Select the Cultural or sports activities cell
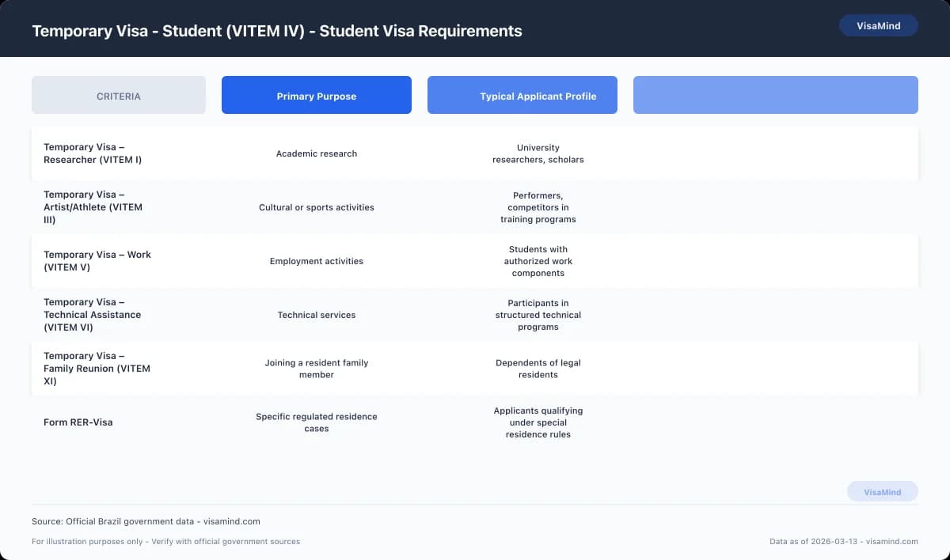This screenshot has width=950, height=560. [x=316, y=207]
